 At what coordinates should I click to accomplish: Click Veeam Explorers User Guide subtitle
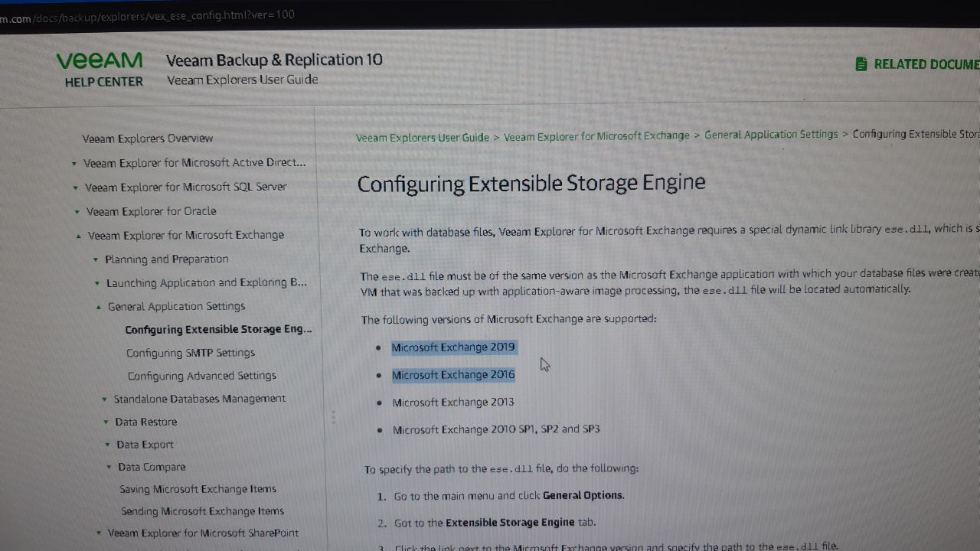point(243,80)
